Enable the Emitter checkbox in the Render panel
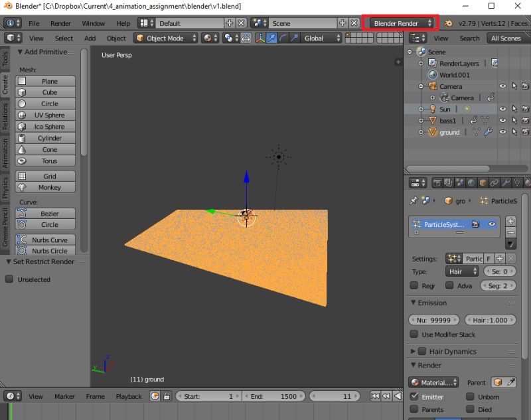The width and height of the screenshot is (531, 420). [x=415, y=397]
